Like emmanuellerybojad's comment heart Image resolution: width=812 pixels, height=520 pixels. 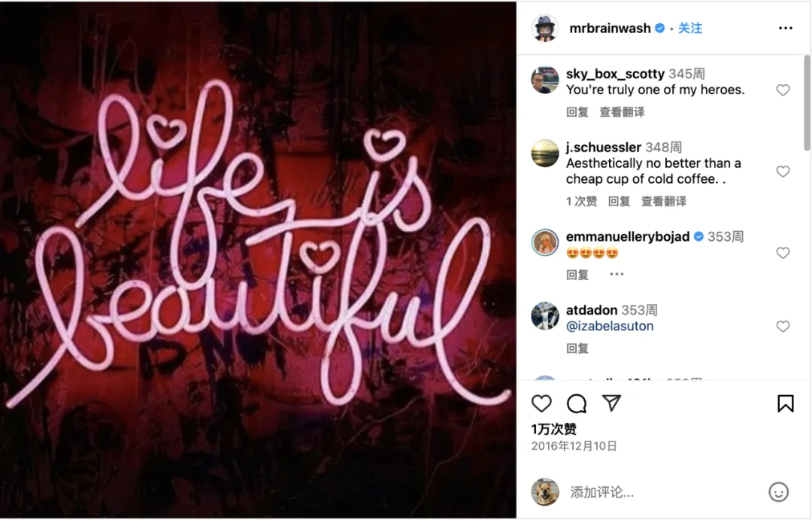point(783,253)
